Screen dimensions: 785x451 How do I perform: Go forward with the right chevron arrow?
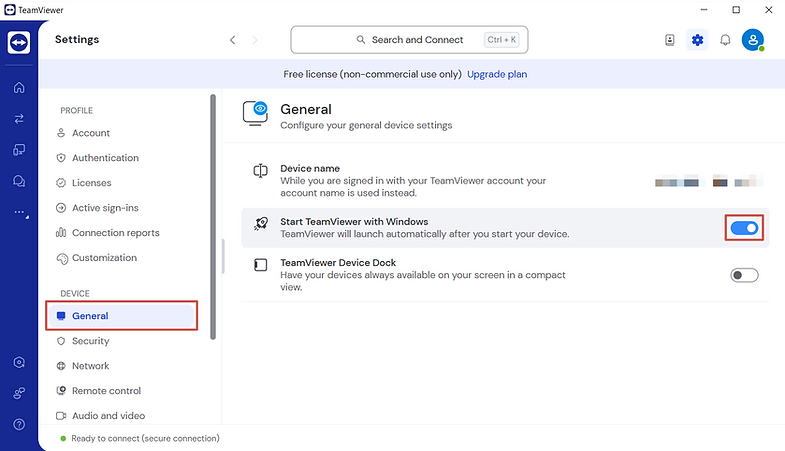coord(255,40)
